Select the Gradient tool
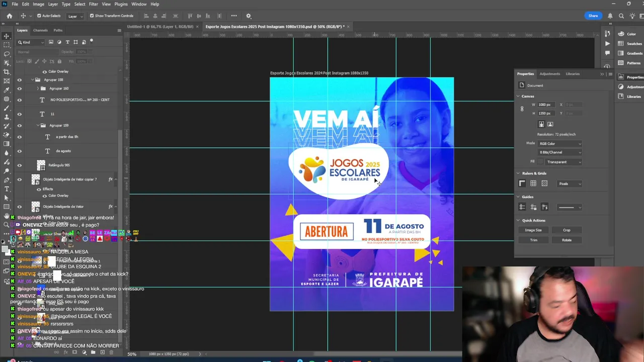 tap(7, 144)
